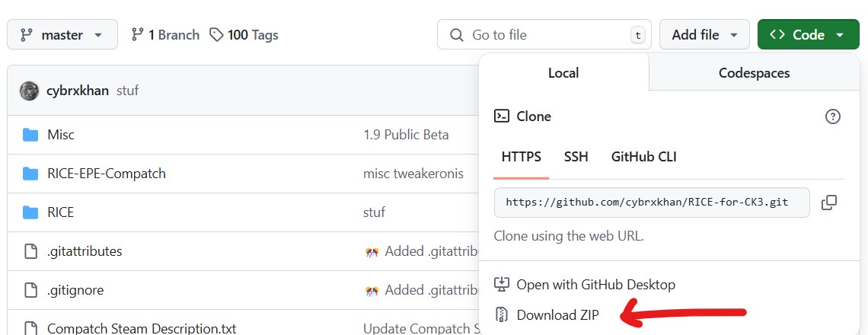Select the GitHub CLI clone option

[643, 157]
